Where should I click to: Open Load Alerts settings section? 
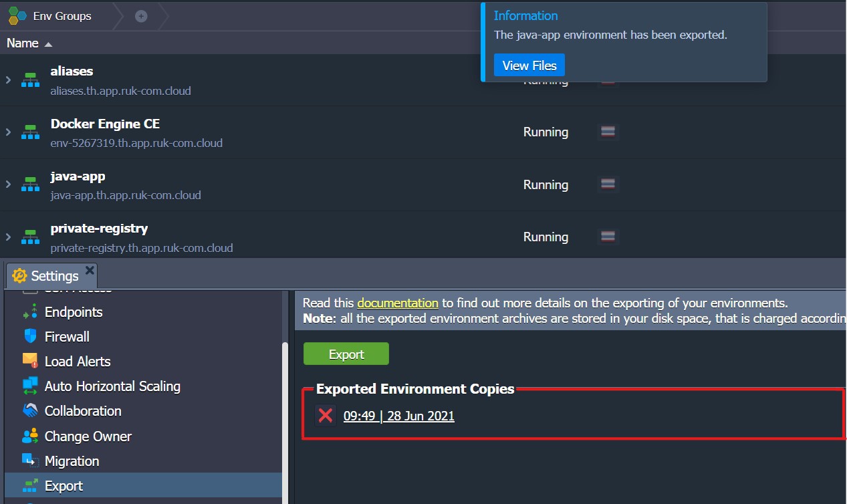click(x=78, y=362)
